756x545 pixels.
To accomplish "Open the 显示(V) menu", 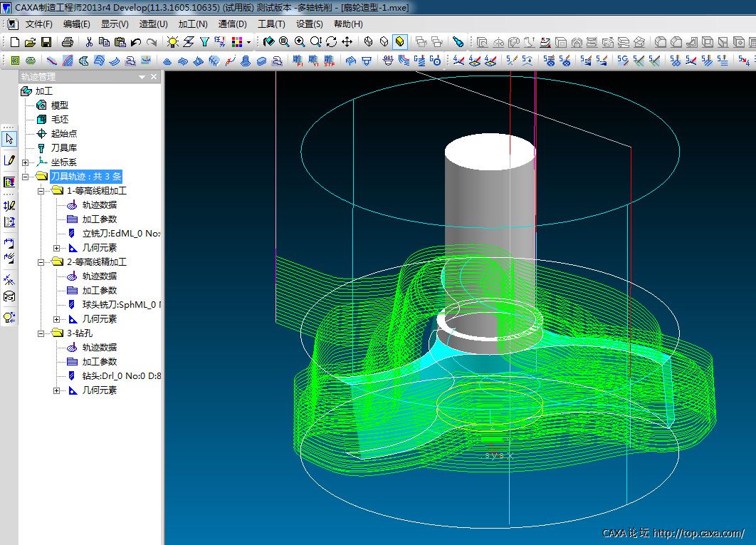I will (x=115, y=24).
